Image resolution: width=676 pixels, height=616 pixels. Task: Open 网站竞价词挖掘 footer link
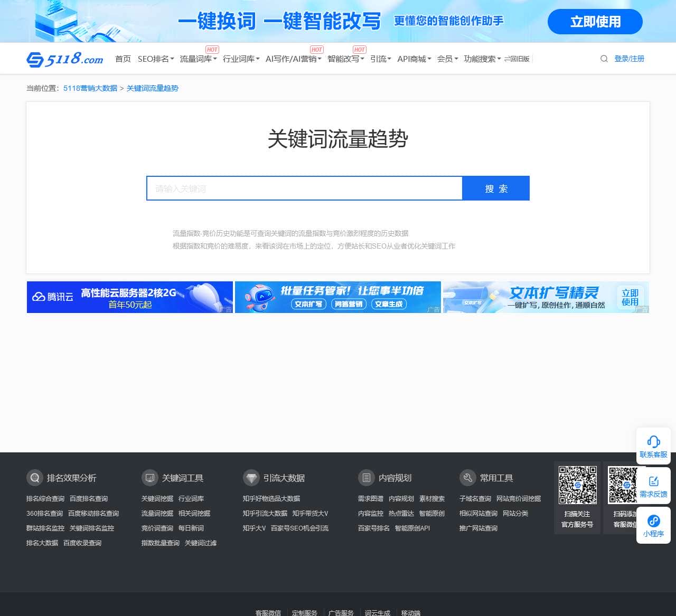519,499
